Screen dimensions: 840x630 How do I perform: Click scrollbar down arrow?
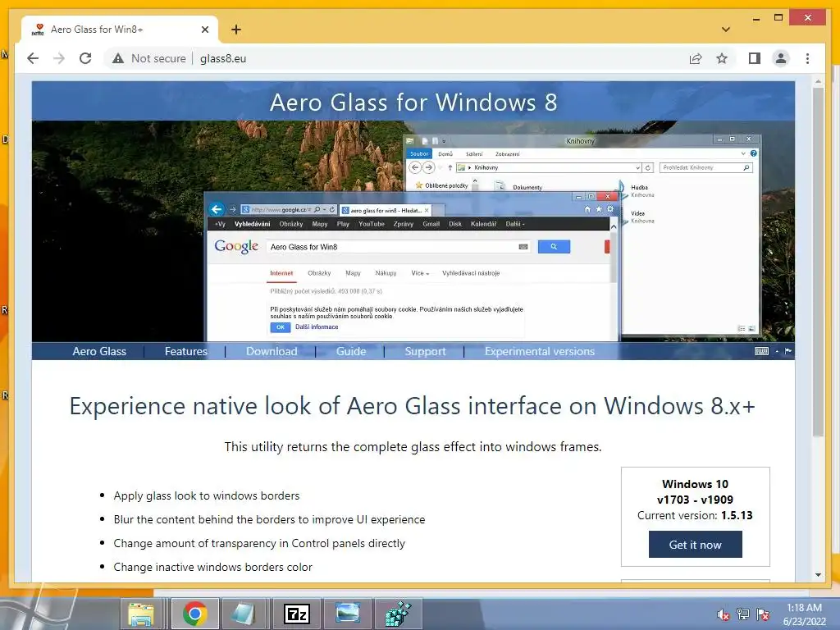818,575
